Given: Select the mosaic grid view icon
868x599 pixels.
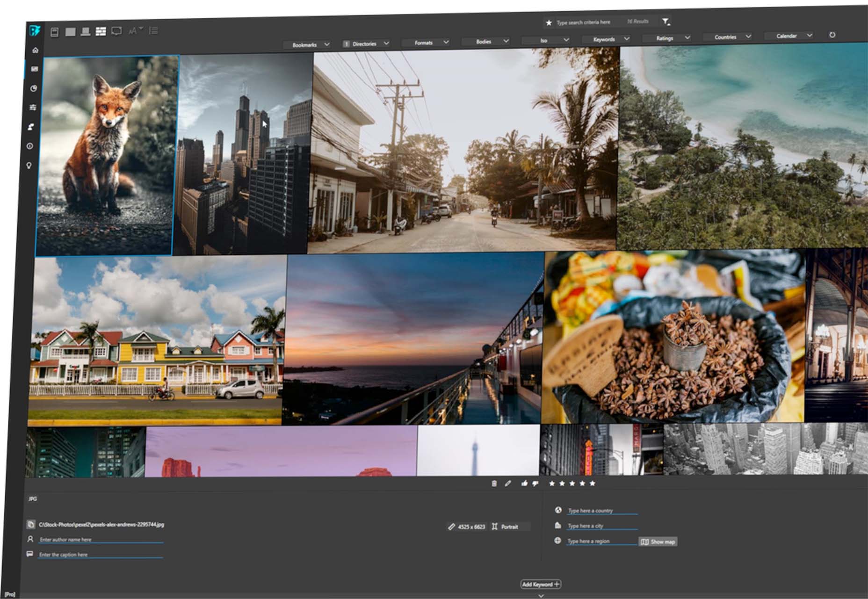Looking at the screenshot, I should tap(101, 31).
